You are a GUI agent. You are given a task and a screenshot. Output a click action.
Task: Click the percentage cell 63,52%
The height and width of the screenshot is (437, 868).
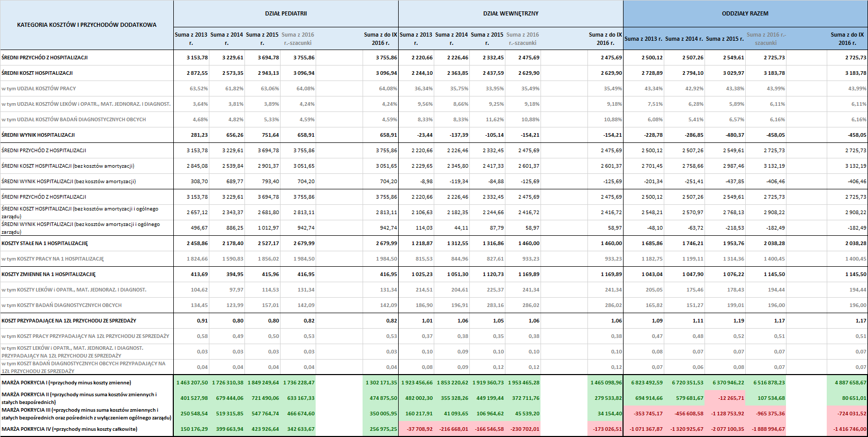coord(191,89)
